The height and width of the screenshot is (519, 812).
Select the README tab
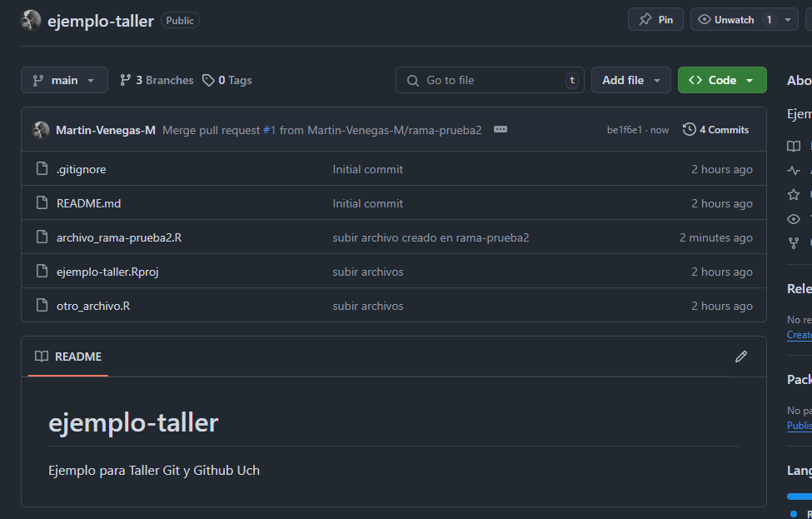tap(67, 357)
